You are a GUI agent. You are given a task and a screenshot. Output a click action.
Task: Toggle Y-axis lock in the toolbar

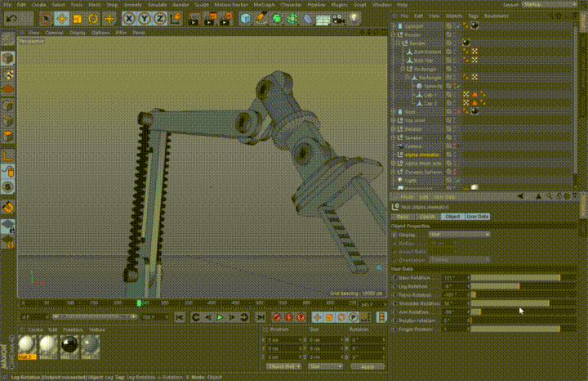point(145,18)
